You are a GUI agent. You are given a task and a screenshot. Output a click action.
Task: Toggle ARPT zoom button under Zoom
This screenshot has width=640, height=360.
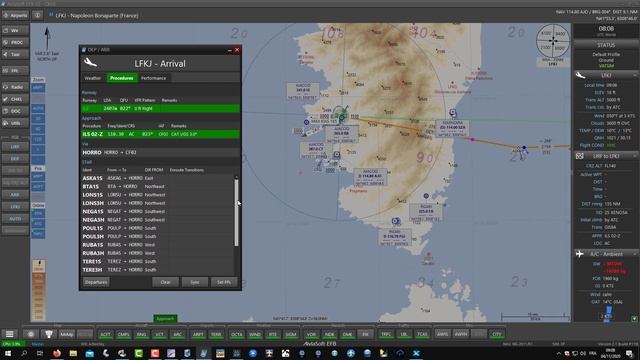(x=38, y=88)
